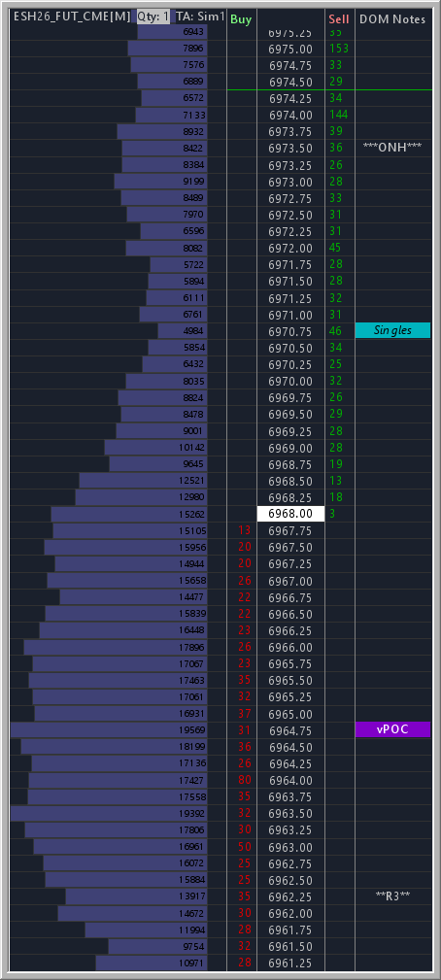
Task: Click the 6969.00 price cell
Action: 290,448
